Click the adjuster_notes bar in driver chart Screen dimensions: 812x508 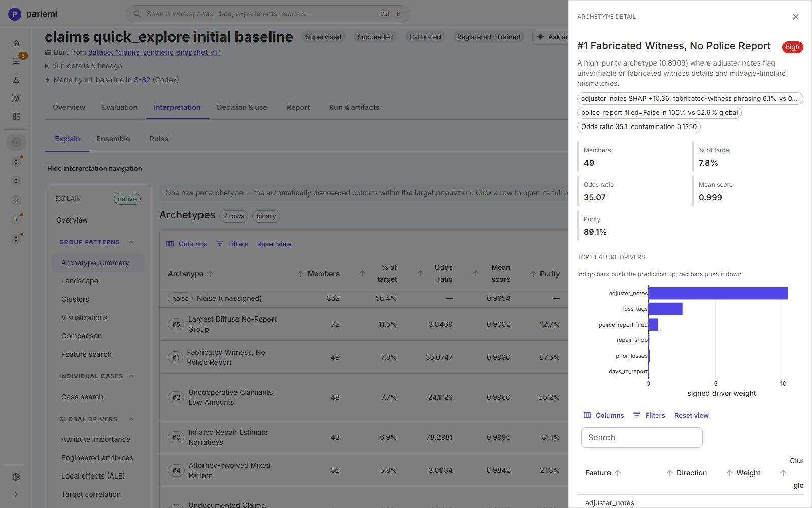pos(718,293)
